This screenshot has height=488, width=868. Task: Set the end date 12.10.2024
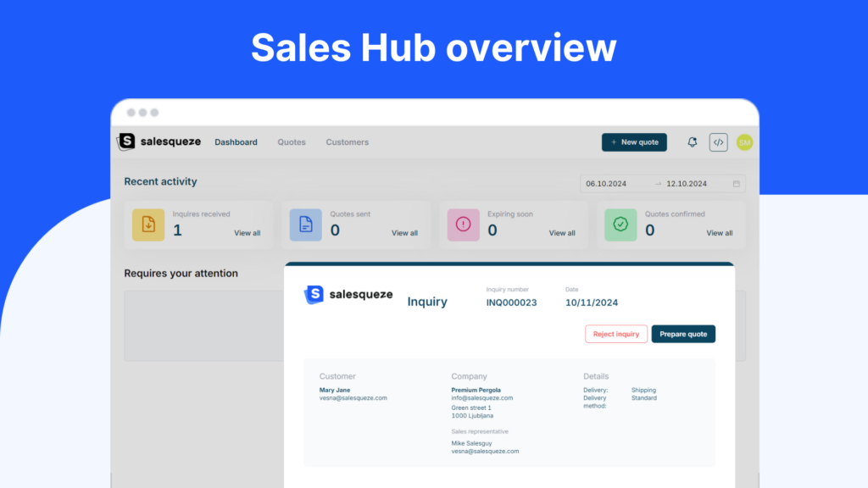point(687,184)
